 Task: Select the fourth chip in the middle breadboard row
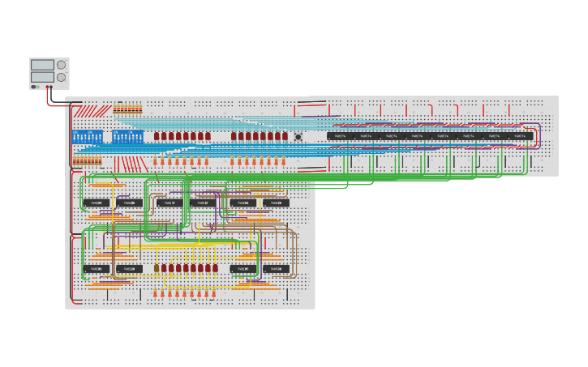[203, 203]
